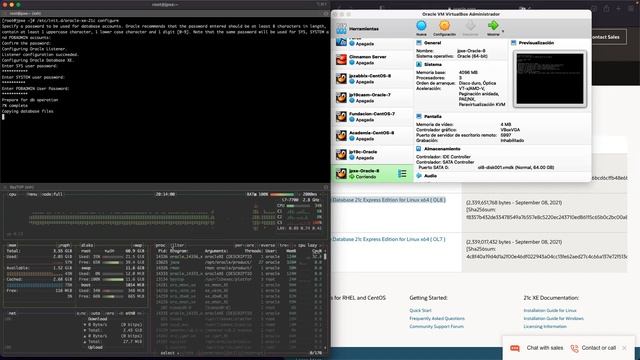Image resolution: width=640 pixels, height=360 pixels.
Task: Toggle sync in the net box
Action: (x=82, y=313)
